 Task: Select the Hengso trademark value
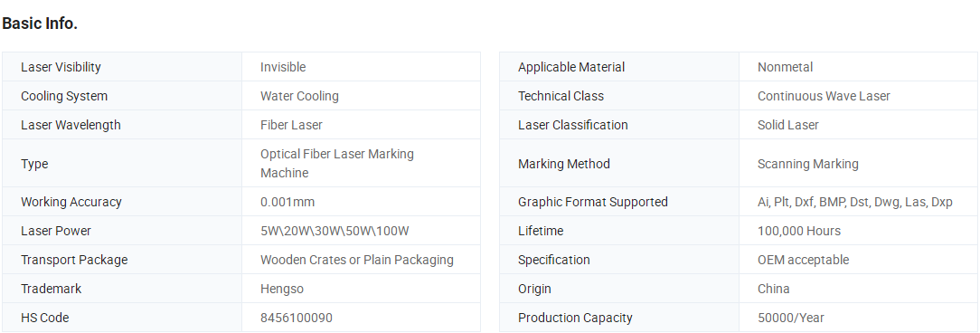tap(282, 289)
